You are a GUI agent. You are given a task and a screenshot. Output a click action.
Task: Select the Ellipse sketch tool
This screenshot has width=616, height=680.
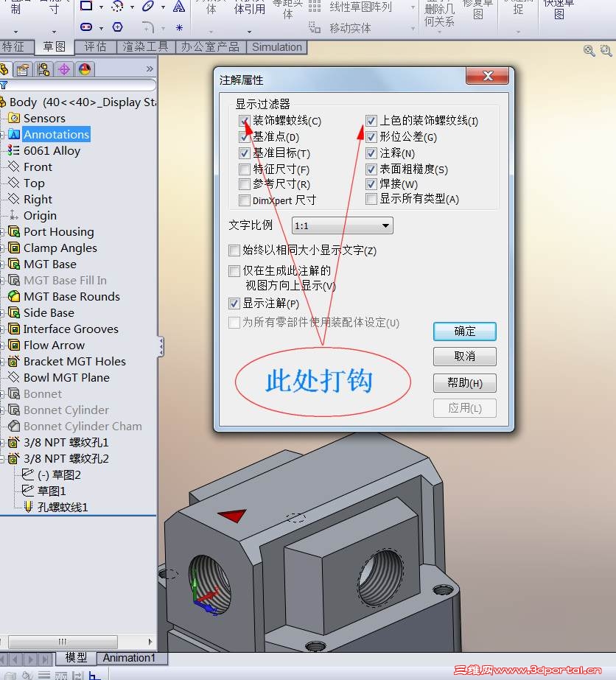148,6
